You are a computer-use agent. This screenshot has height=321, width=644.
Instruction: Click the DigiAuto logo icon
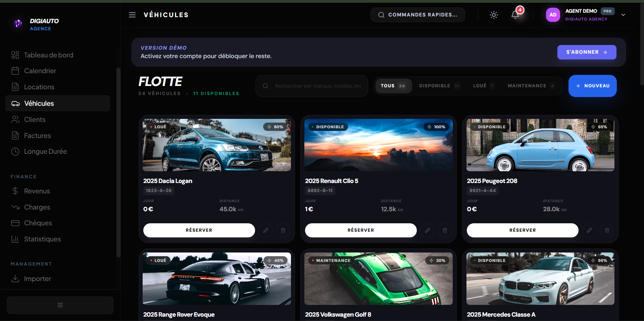pos(18,23)
